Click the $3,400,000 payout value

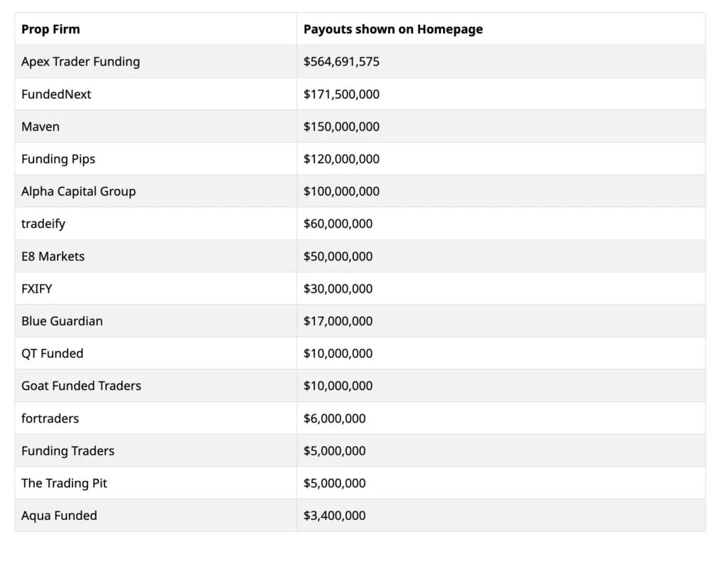tap(334, 516)
